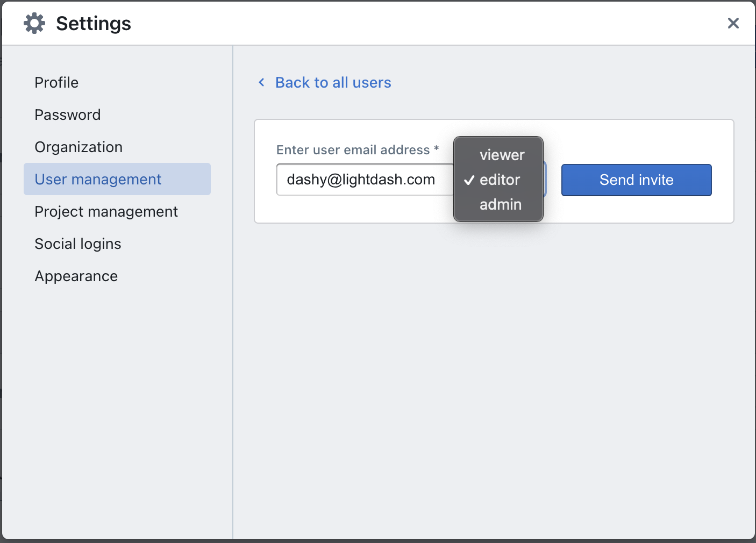Click the user email address field
The height and width of the screenshot is (543, 756).
coord(363,180)
